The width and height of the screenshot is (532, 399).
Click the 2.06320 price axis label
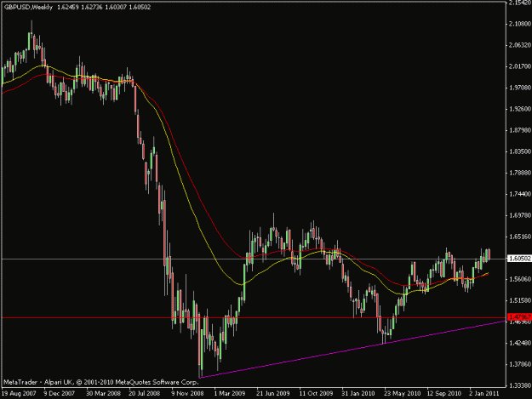tap(520, 45)
